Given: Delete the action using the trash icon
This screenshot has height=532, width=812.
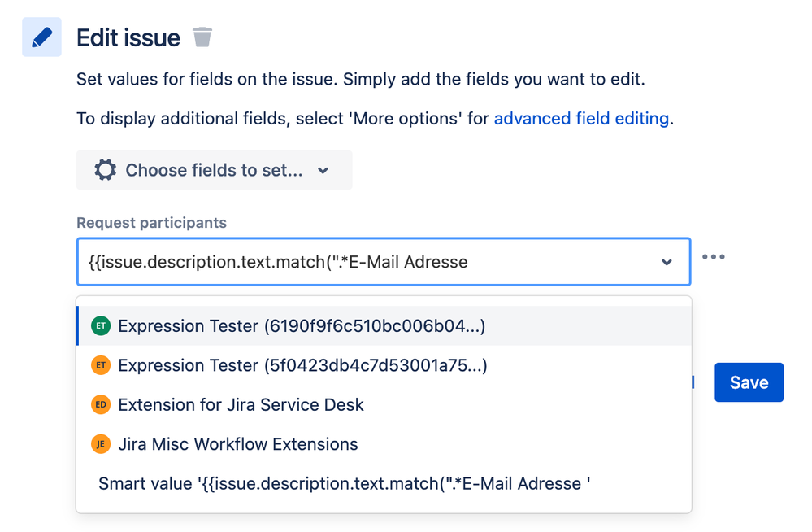Looking at the screenshot, I should 202,37.
